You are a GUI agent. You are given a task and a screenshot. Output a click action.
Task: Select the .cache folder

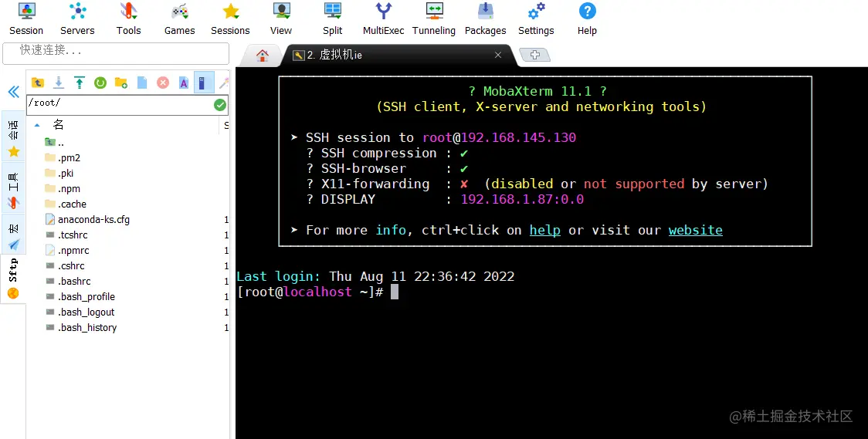click(66, 204)
